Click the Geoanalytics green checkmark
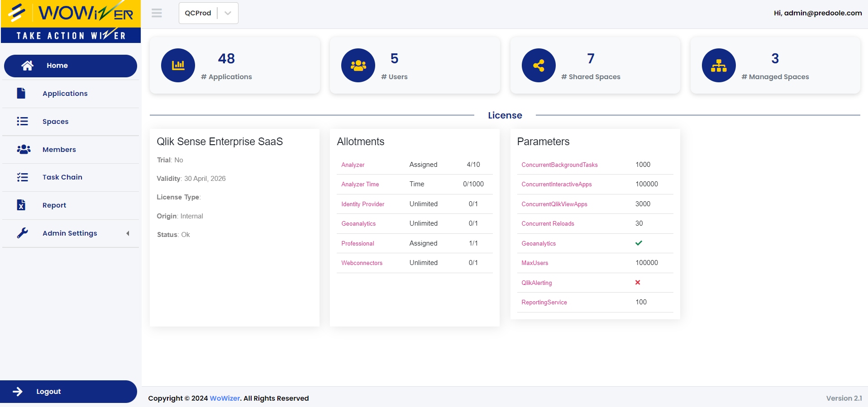868x407 pixels. 639,243
